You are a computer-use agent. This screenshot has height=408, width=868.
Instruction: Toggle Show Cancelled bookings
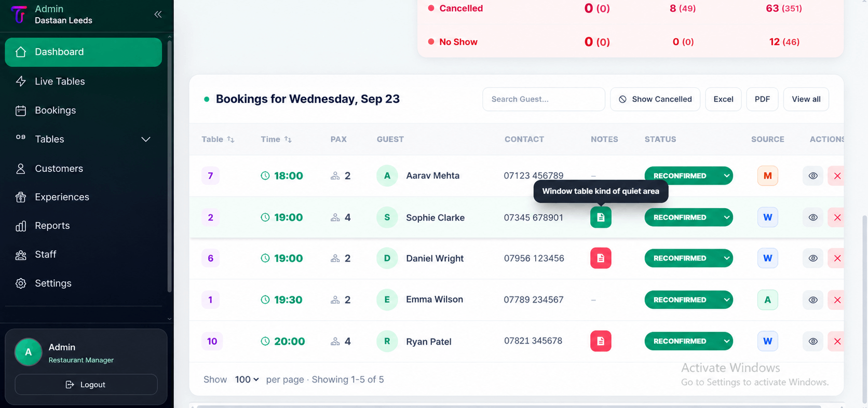click(x=655, y=99)
